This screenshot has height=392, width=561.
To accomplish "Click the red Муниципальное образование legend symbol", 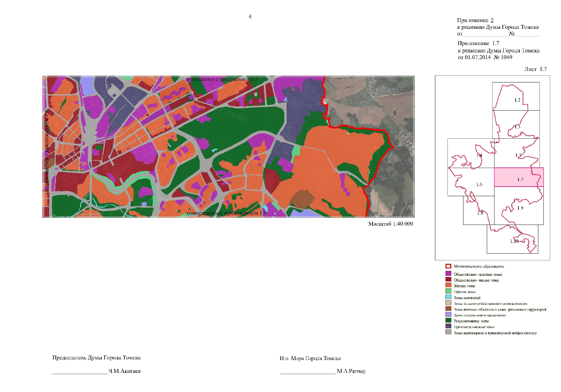I will (448, 266).
